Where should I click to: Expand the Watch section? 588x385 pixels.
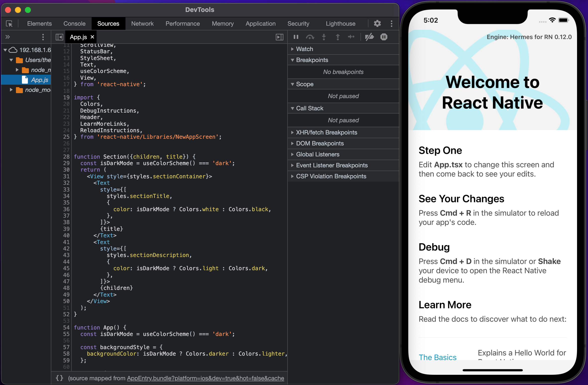pyautogui.click(x=304, y=49)
